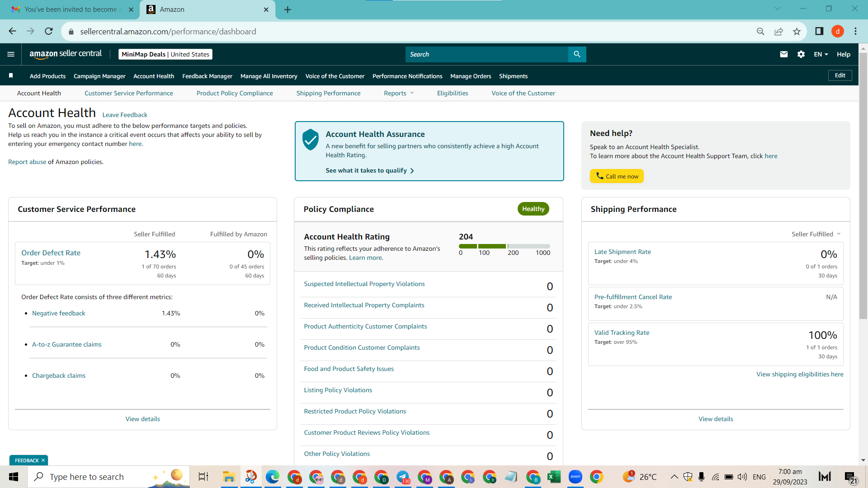Open Campaign Manager menu item
Screen dimensions: 868x488
click(99, 76)
